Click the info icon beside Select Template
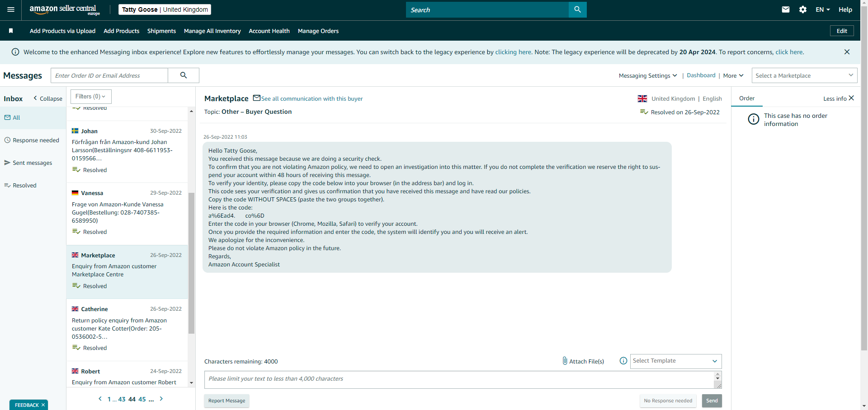 pos(623,361)
